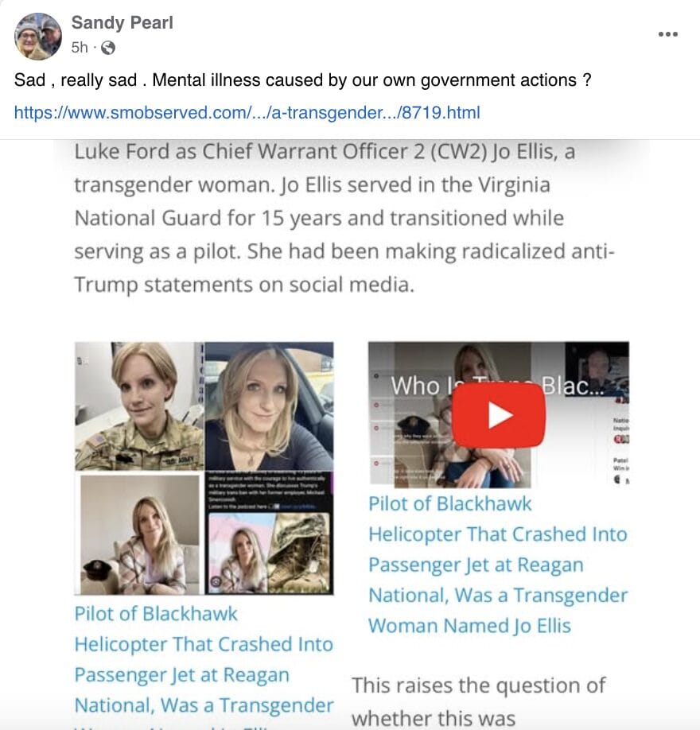Screen dimensions: 700x730
Task: Open the three-dot post options menu
Action: [x=668, y=34]
